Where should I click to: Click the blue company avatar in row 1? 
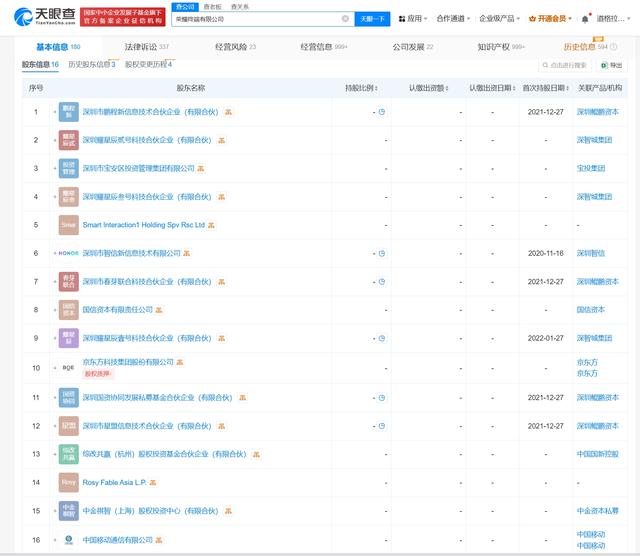(69, 112)
